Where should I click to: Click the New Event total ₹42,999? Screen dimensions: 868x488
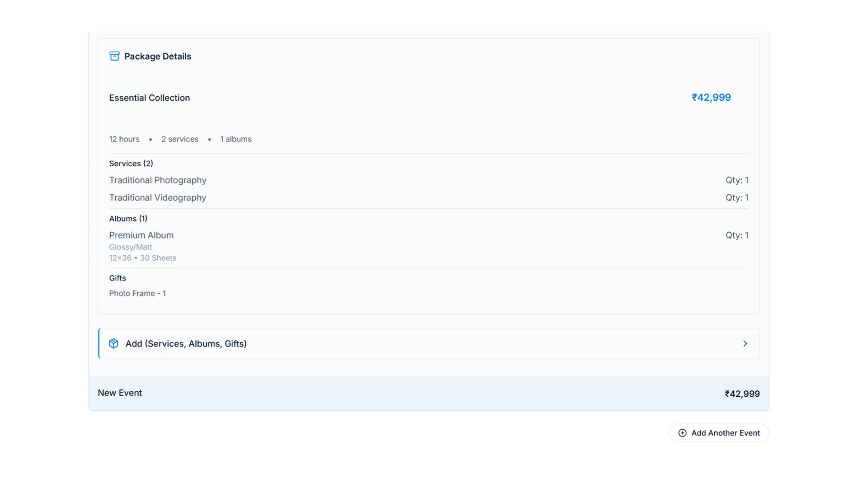[742, 394]
